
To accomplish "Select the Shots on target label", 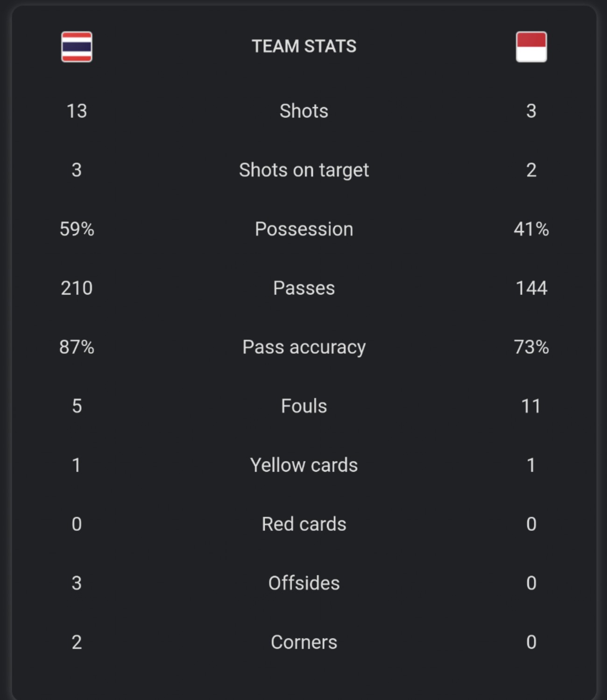I will click(x=304, y=170).
